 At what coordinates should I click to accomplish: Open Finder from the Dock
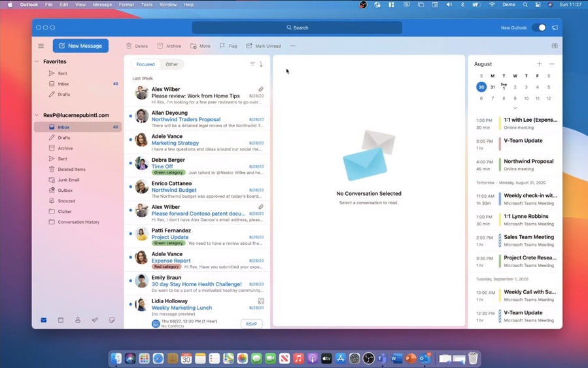116,359
